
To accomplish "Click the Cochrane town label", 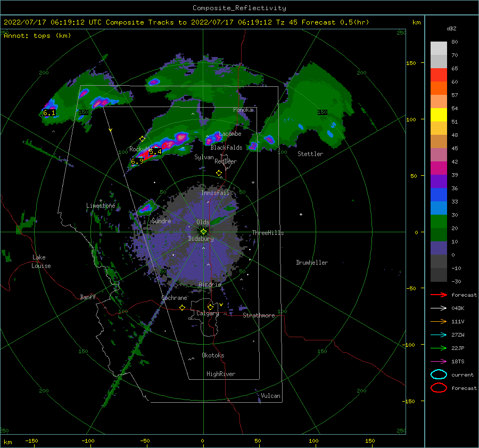I will coord(174,298).
